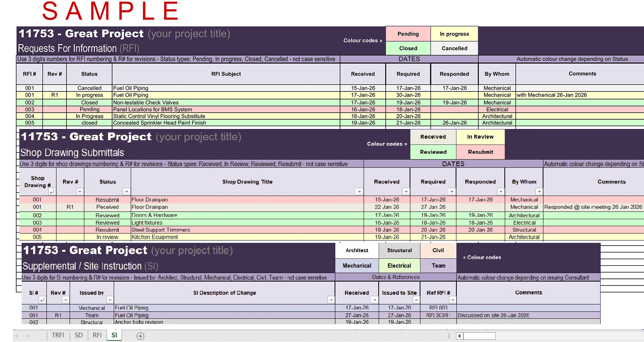Open Issued to Site filter dropdown

pyautogui.click(x=416, y=300)
